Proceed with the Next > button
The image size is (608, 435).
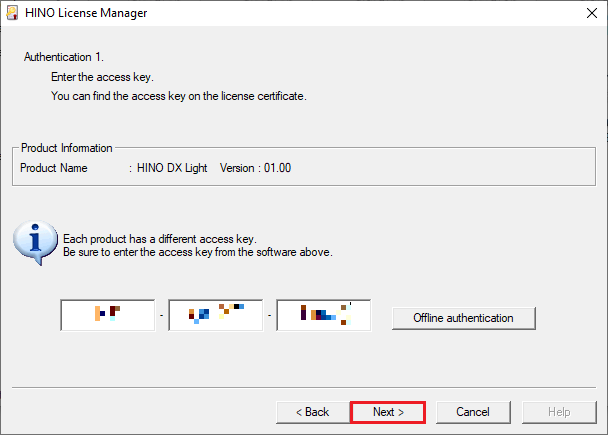pos(388,412)
